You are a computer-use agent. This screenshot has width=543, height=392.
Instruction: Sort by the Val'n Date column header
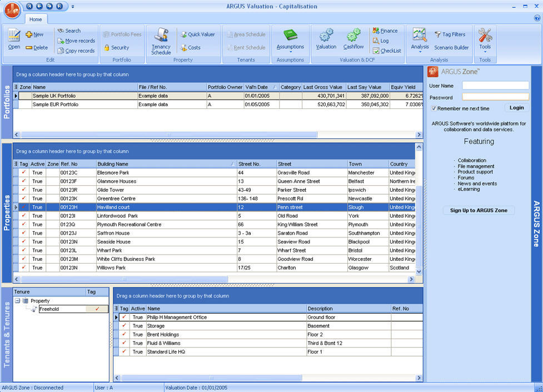pos(261,87)
